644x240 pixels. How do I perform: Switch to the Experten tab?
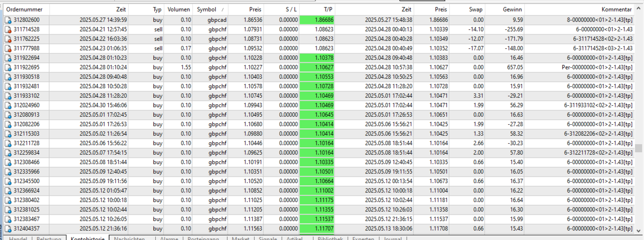coord(363,239)
